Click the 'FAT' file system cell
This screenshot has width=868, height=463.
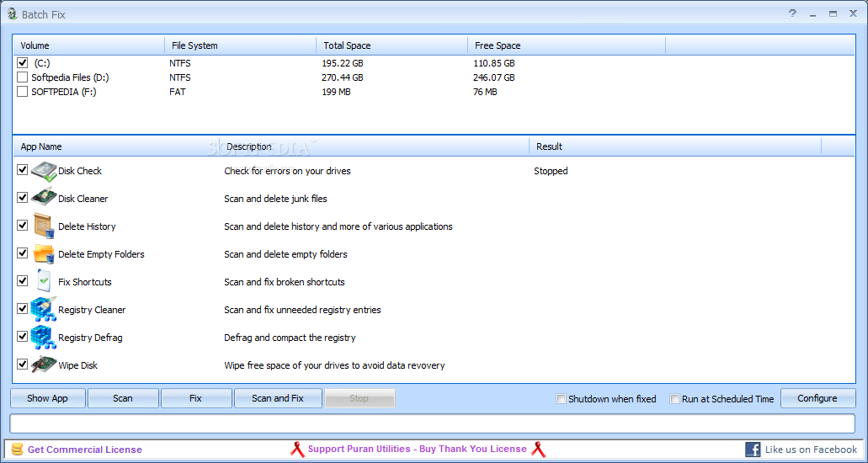[x=178, y=92]
